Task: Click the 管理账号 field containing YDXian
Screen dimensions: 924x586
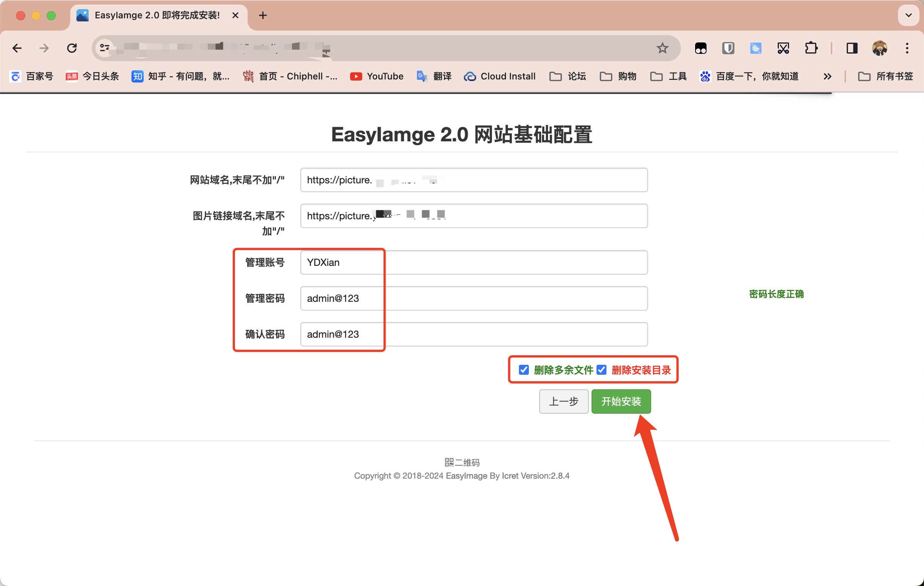Action: coord(474,262)
